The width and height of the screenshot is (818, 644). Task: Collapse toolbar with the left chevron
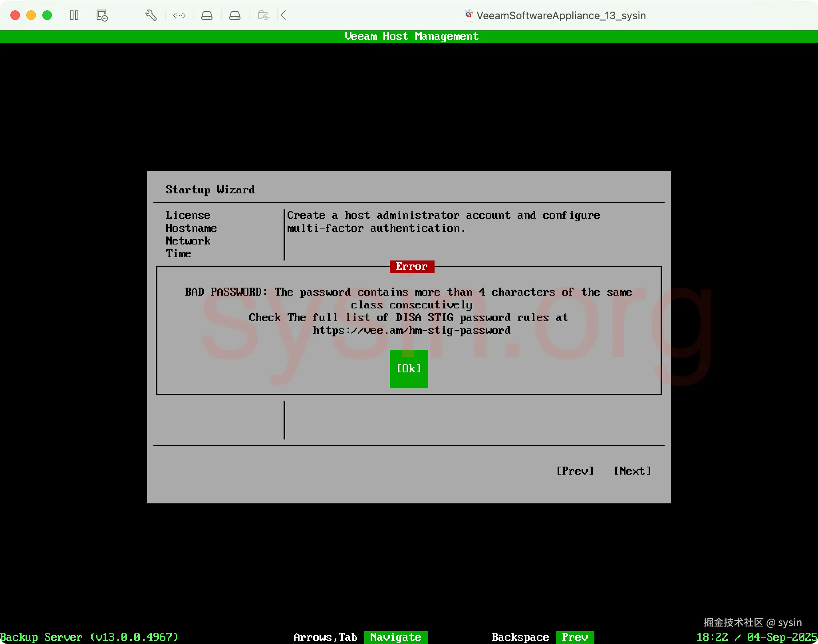tap(284, 16)
